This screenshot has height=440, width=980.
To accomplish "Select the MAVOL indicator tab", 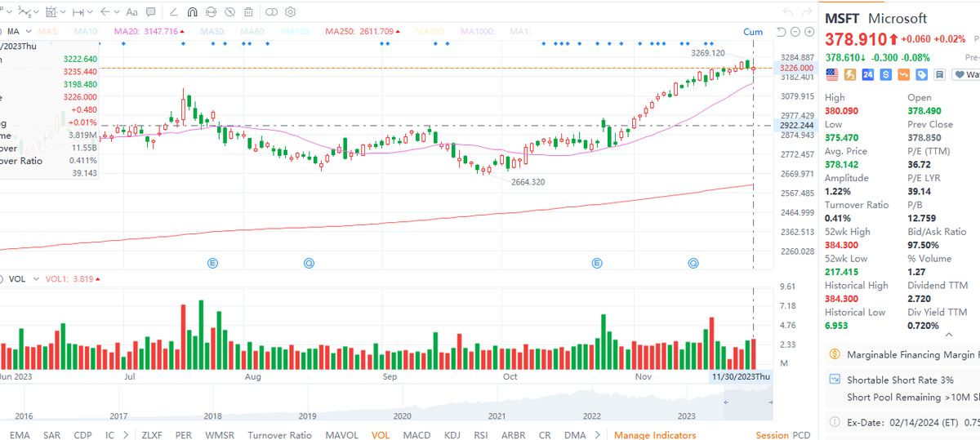I will [341, 435].
